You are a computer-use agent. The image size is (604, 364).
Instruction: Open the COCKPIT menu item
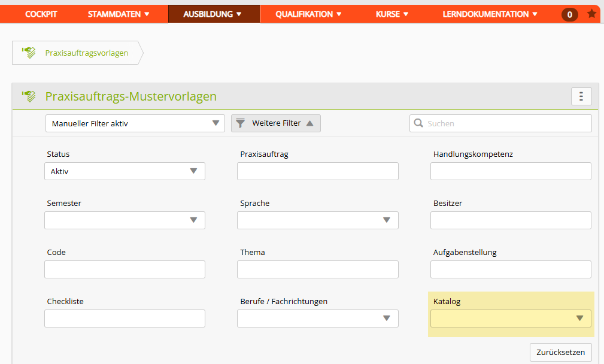41,14
